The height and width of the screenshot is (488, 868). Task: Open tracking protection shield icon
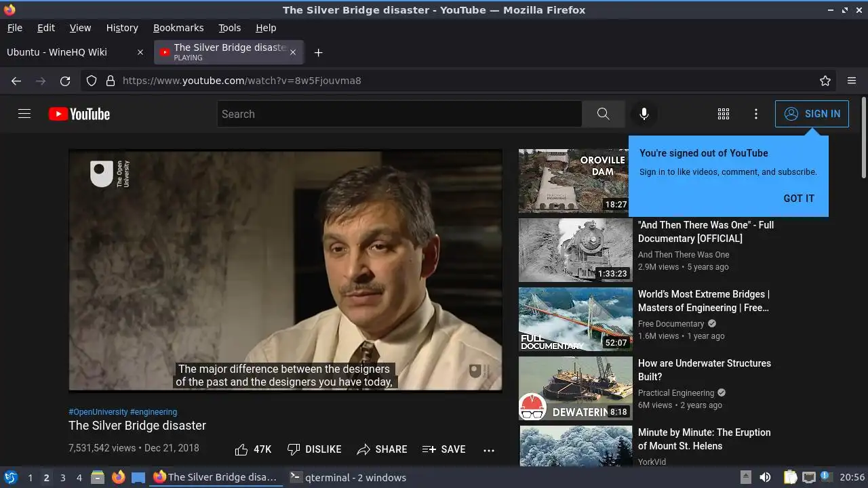(x=92, y=81)
